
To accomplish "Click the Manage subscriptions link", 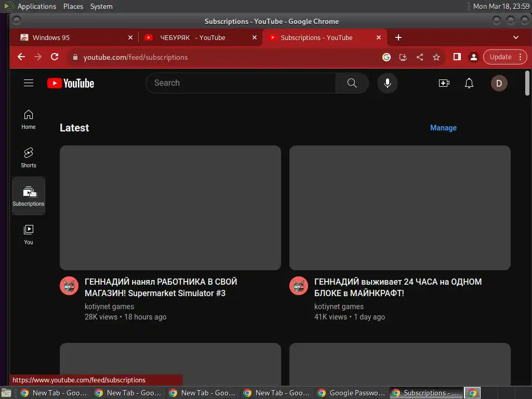I will pos(443,128).
